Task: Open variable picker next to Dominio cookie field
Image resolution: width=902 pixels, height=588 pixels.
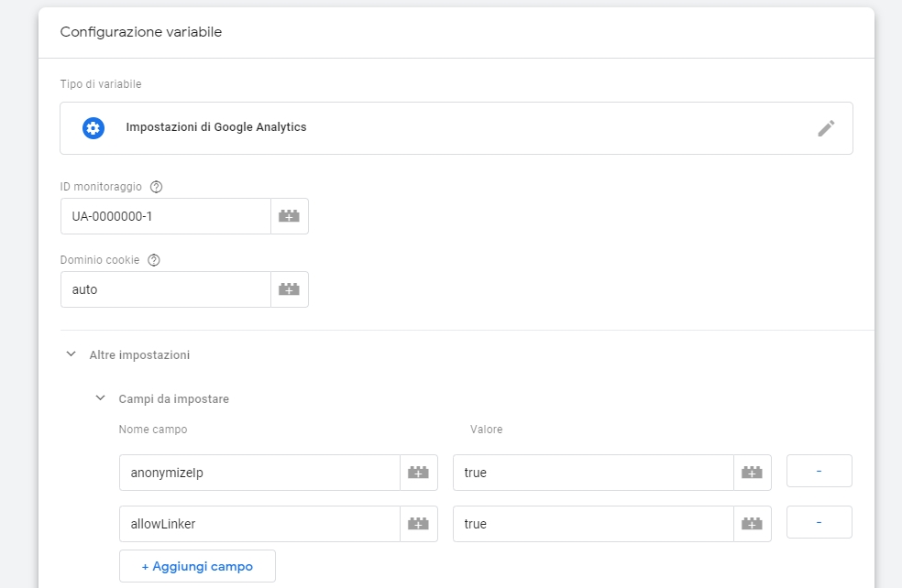Action: 290,289
